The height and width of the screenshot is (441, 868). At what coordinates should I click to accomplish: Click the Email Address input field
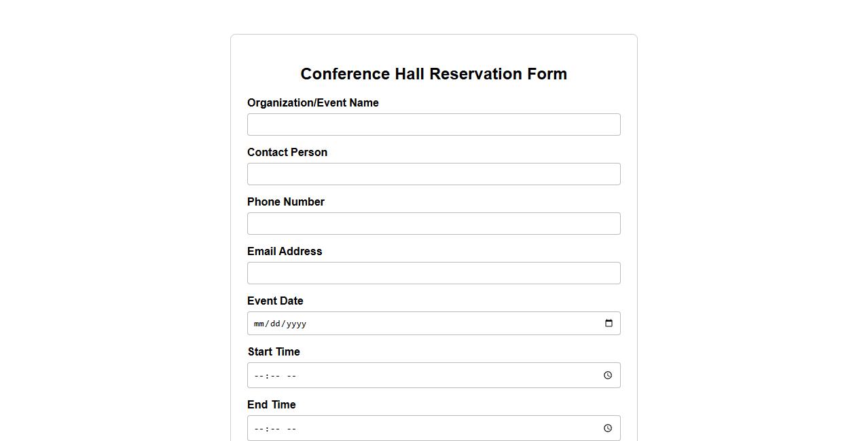click(433, 273)
